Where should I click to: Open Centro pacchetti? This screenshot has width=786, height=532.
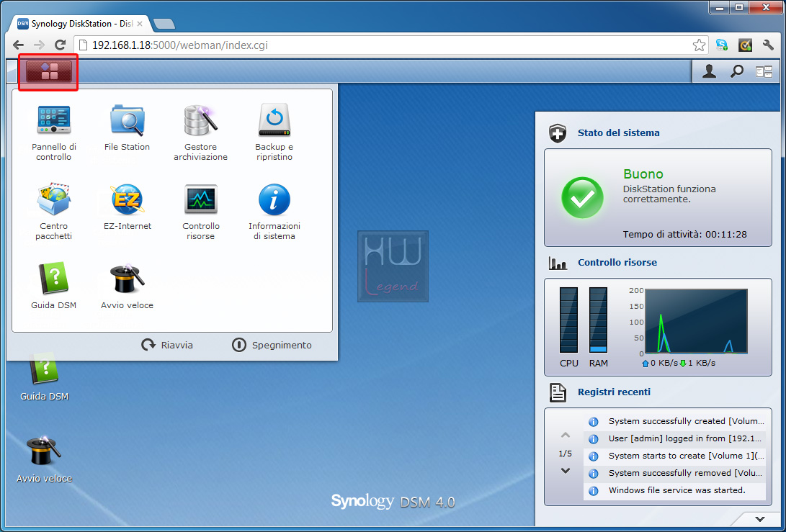click(53, 212)
